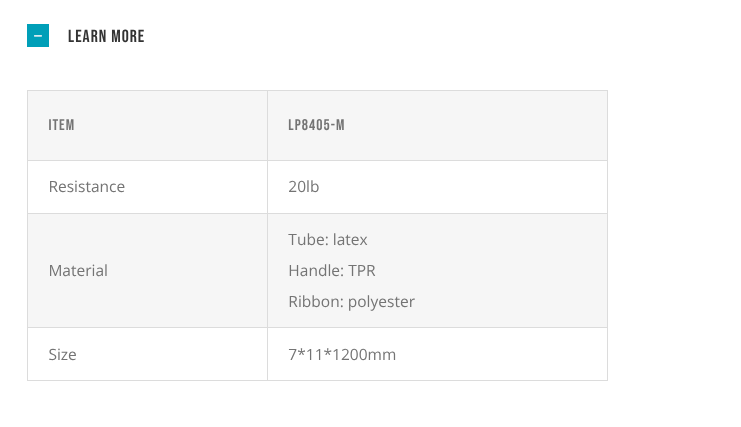Collapse the Learn More section minus icon
The height and width of the screenshot is (427, 741).
click(38, 36)
